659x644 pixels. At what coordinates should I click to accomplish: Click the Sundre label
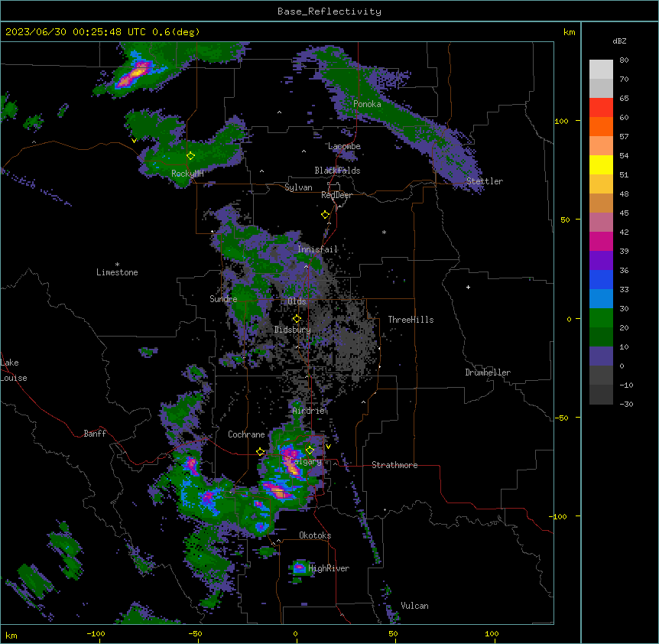point(223,299)
